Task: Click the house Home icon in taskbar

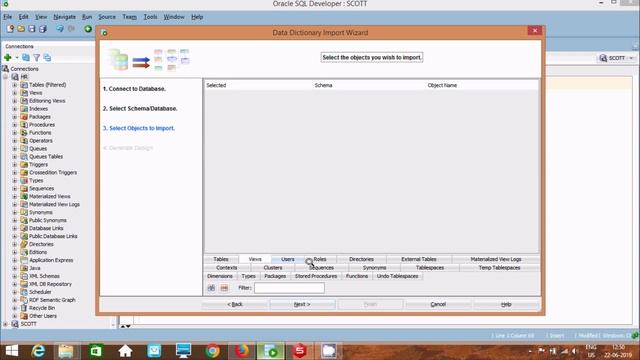Action: [125, 351]
